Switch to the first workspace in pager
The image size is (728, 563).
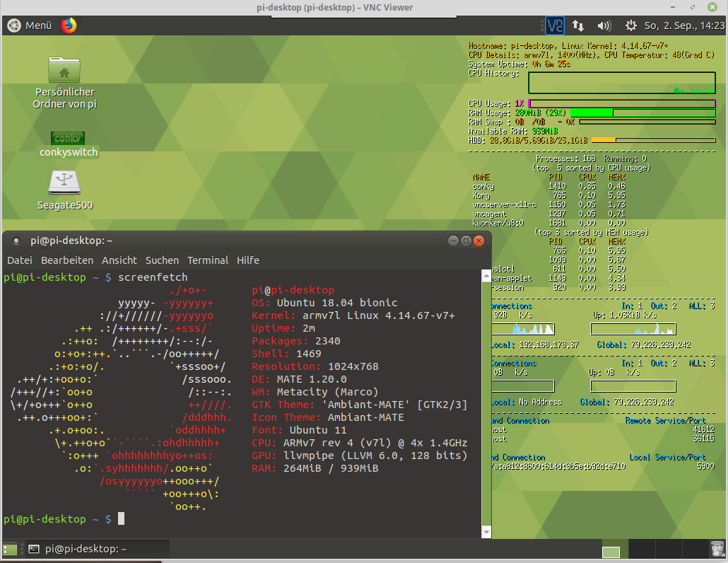(611, 551)
